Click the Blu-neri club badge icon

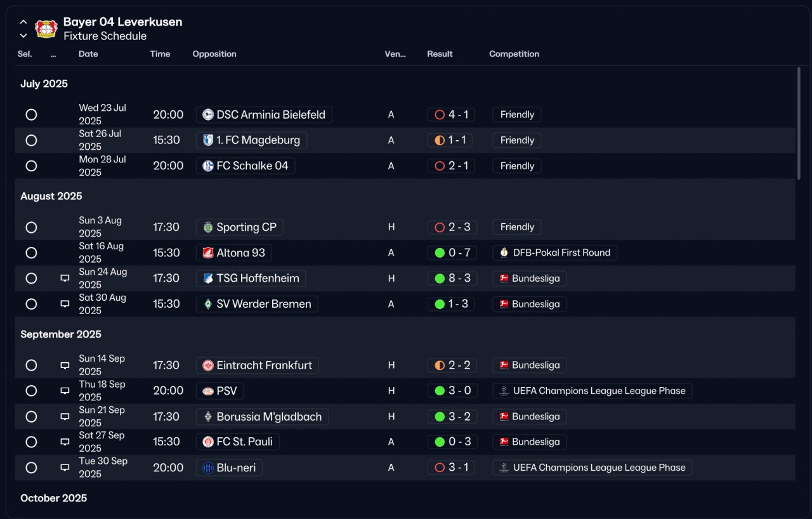[x=207, y=468]
